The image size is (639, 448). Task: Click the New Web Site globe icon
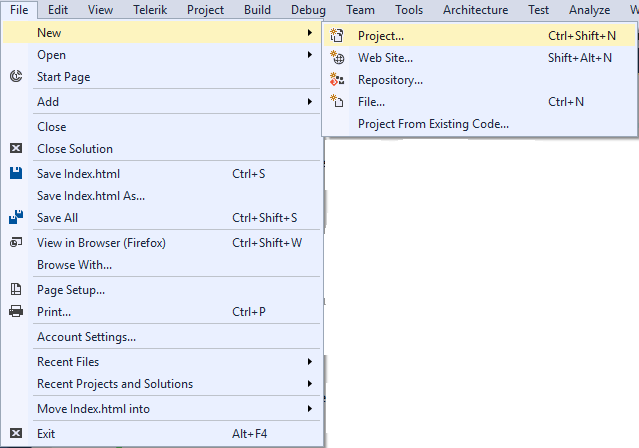coord(337,57)
